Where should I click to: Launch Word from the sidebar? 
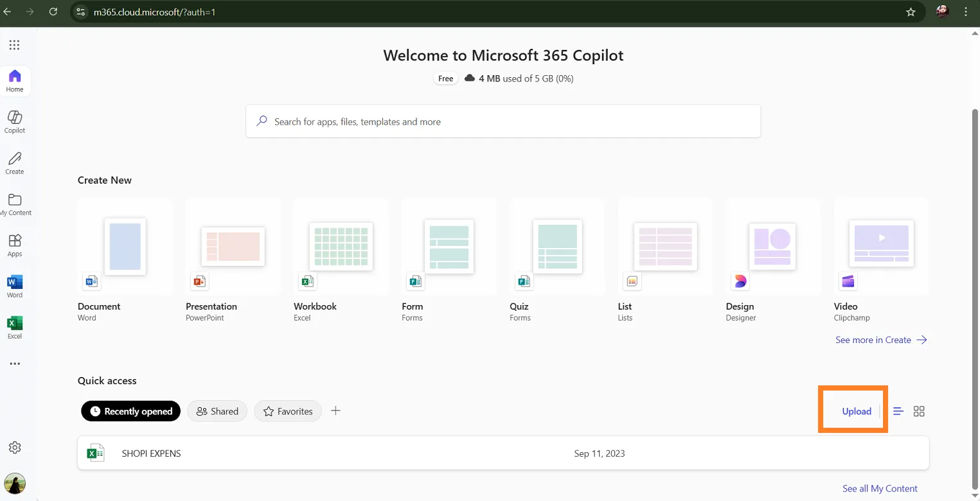click(15, 286)
